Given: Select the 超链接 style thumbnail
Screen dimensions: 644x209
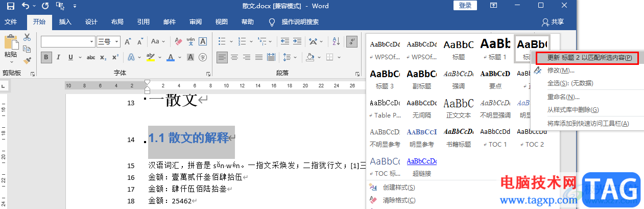Looking at the screenshot, I should point(421,166).
